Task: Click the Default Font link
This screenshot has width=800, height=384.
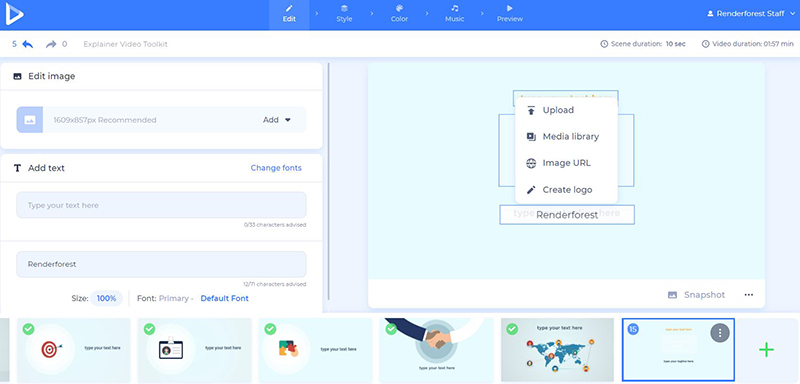Action: point(224,298)
